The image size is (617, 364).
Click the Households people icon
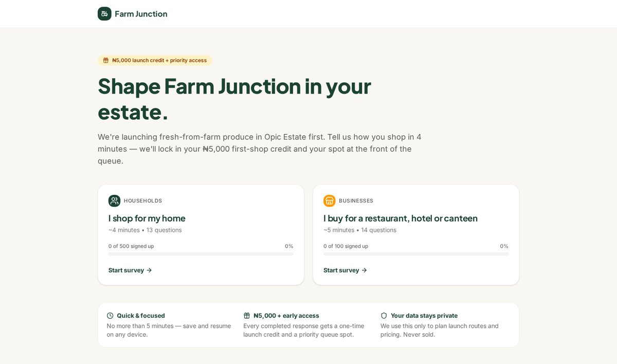click(x=114, y=201)
